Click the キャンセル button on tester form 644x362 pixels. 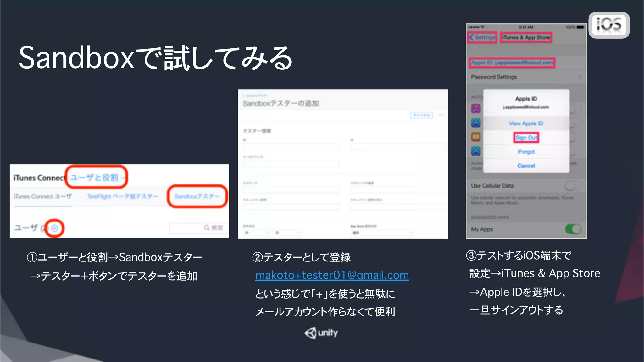click(x=421, y=115)
